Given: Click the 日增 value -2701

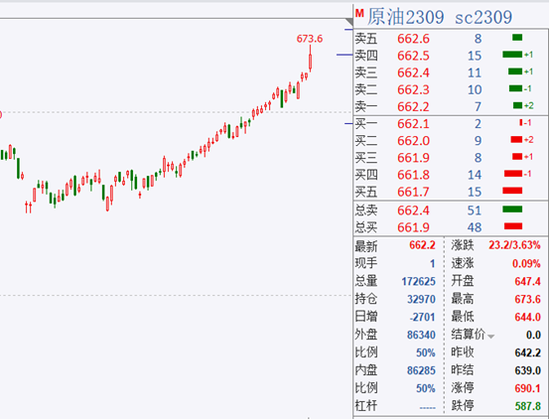Looking at the screenshot, I should 422,317.
